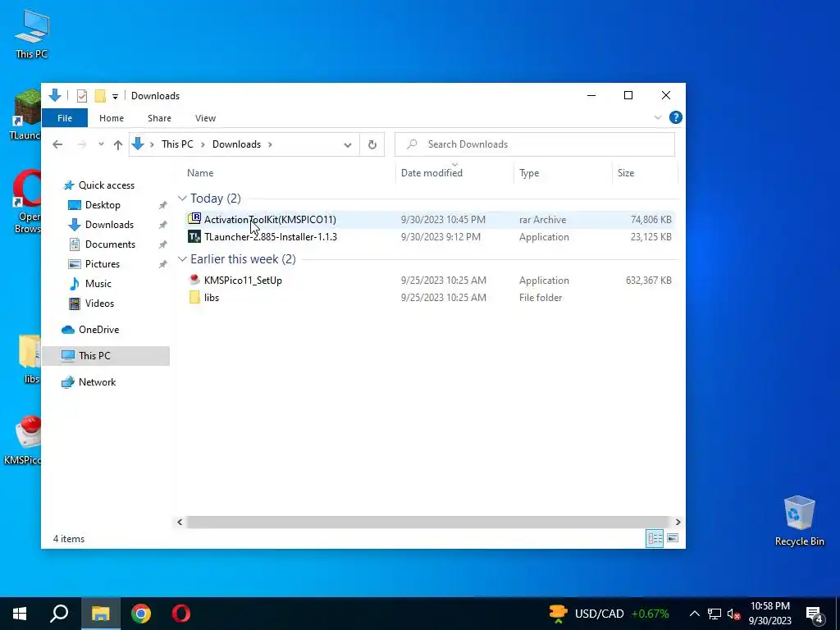Click the 74,806 KB size cell

point(651,220)
